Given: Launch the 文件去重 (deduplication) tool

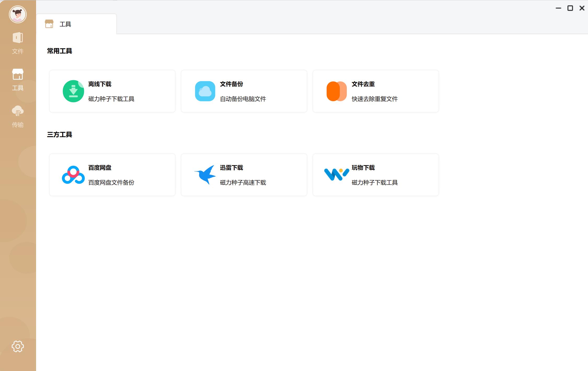Looking at the screenshot, I should tap(376, 91).
